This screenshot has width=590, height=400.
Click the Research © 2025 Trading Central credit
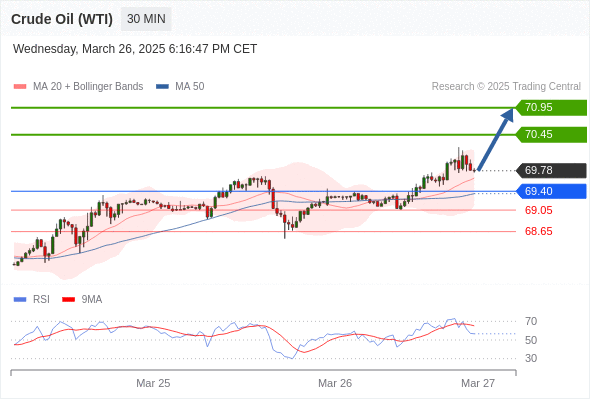tap(506, 87)
